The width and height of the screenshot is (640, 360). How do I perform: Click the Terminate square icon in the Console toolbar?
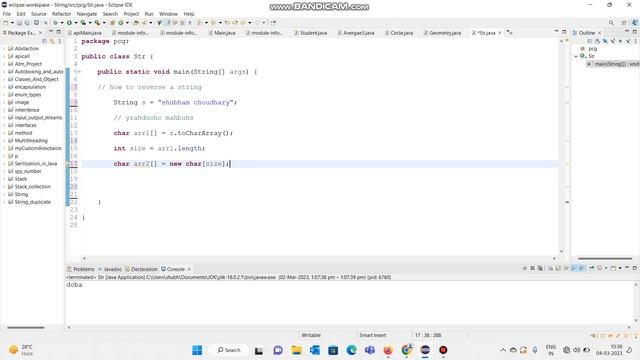(524, 268)
